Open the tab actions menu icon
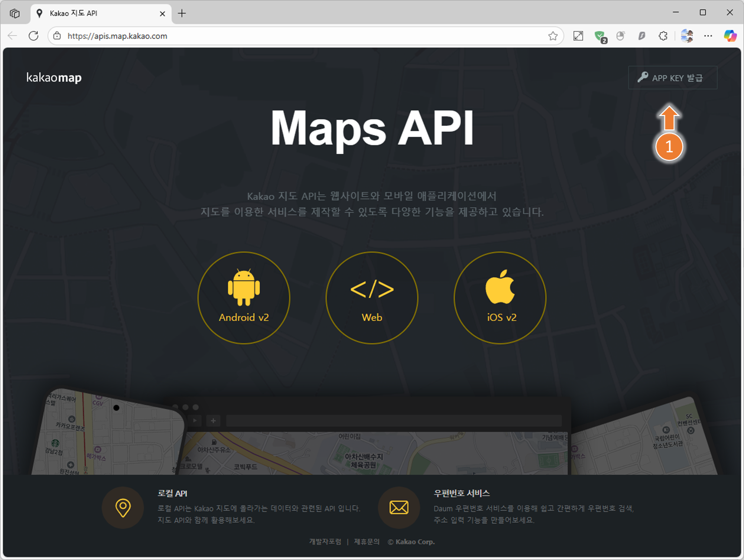744x560 pixels. tap(14, 13)
